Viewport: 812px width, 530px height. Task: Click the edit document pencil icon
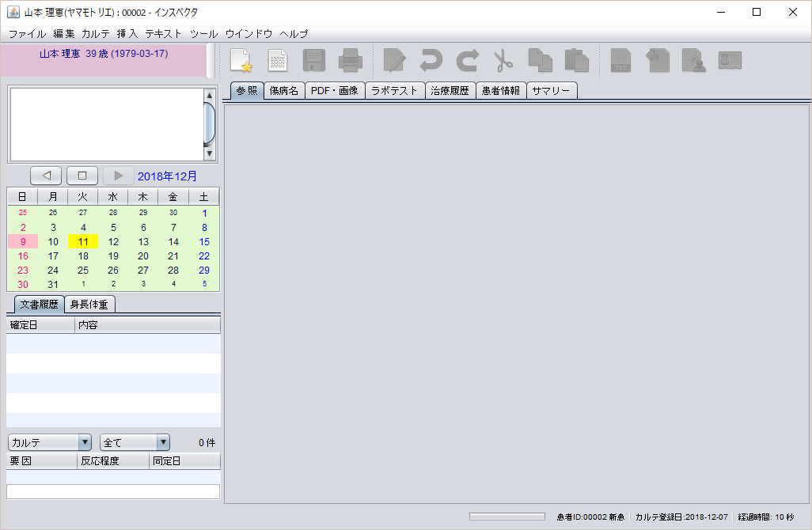tap(394, 61)
